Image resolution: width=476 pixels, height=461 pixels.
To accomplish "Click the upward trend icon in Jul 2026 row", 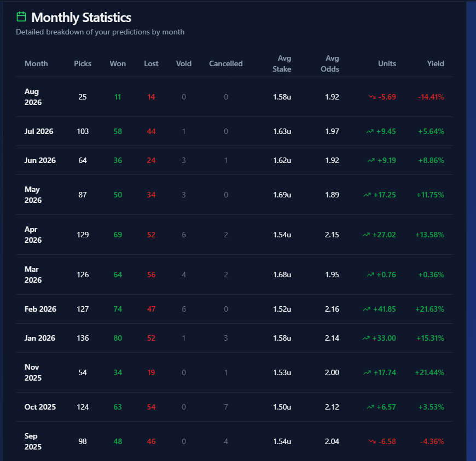I will tap(370, 131).
